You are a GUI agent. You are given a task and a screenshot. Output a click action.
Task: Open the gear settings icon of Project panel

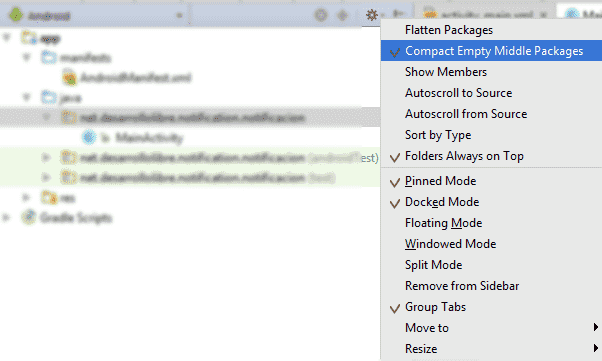372,15
